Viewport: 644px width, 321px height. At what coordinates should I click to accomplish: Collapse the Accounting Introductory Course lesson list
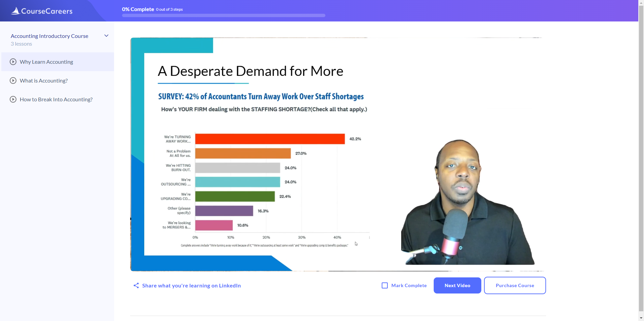pos(106,36)
